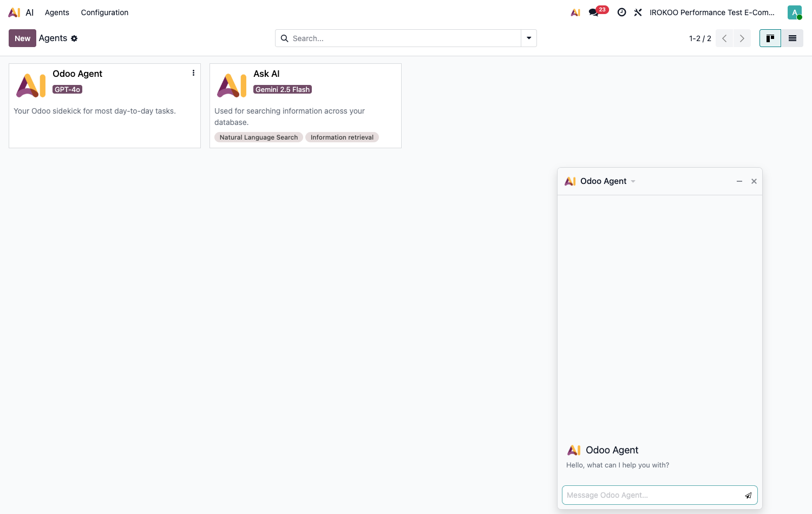Image resolution: width=812 pixels, height=514 pixels.
Task: Toggle the search options dropdown arrow
Action: (x=529, y=38)
